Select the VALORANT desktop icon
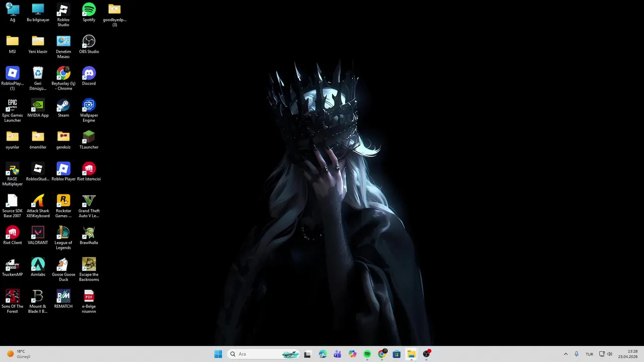 [x=38, y=235]
